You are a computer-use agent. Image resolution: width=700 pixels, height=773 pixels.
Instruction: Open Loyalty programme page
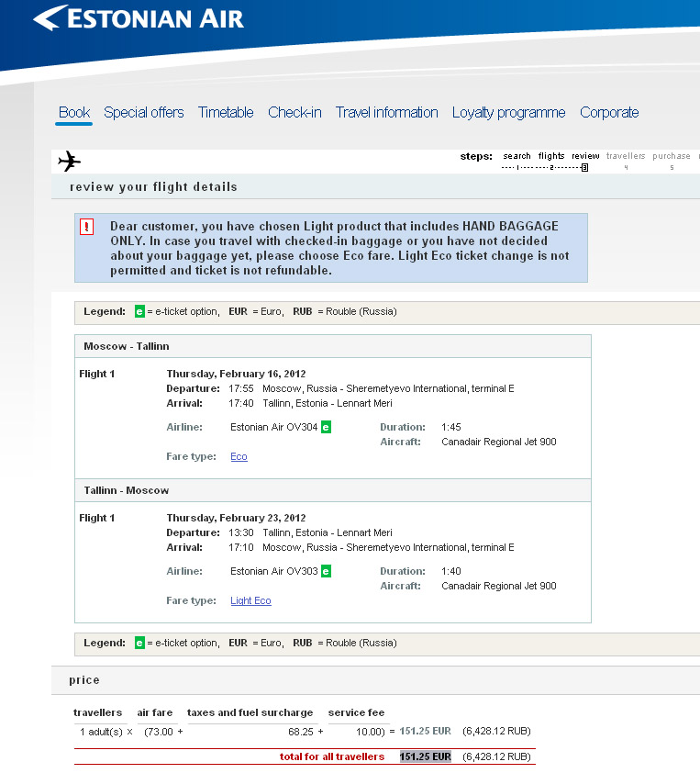pos(509,112)
